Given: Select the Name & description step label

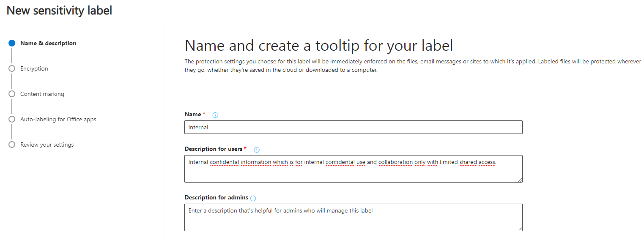Looking at the screenshot, I should pos(48,43).
